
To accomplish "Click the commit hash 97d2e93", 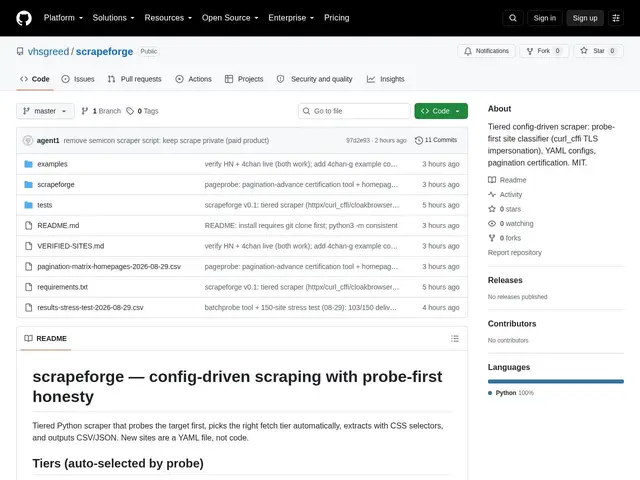I will tap(358, 140).
